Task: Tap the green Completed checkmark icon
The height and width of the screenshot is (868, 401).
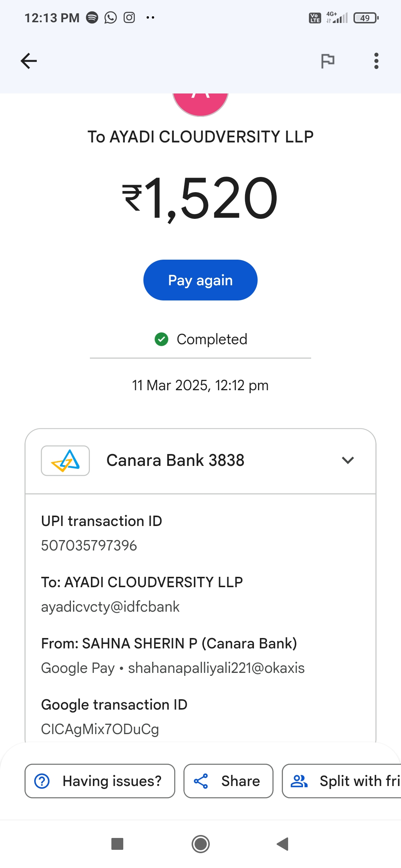Action: click(162, 339)
